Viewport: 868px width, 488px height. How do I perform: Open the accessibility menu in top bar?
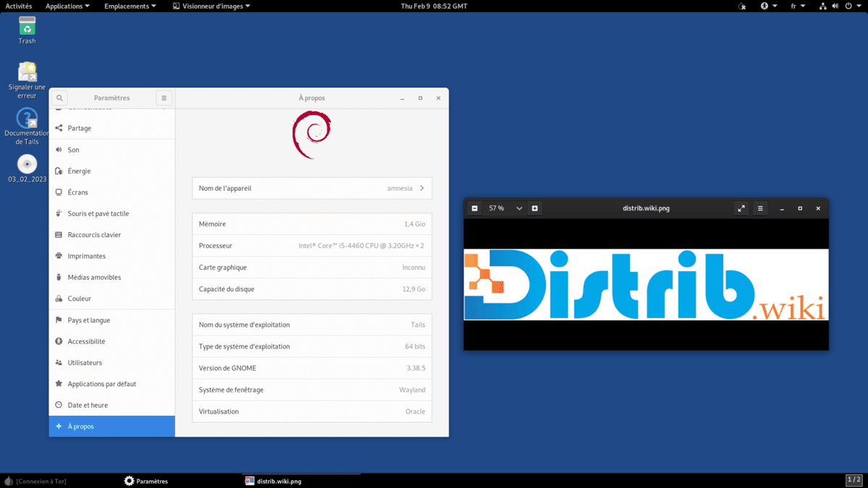768,6
